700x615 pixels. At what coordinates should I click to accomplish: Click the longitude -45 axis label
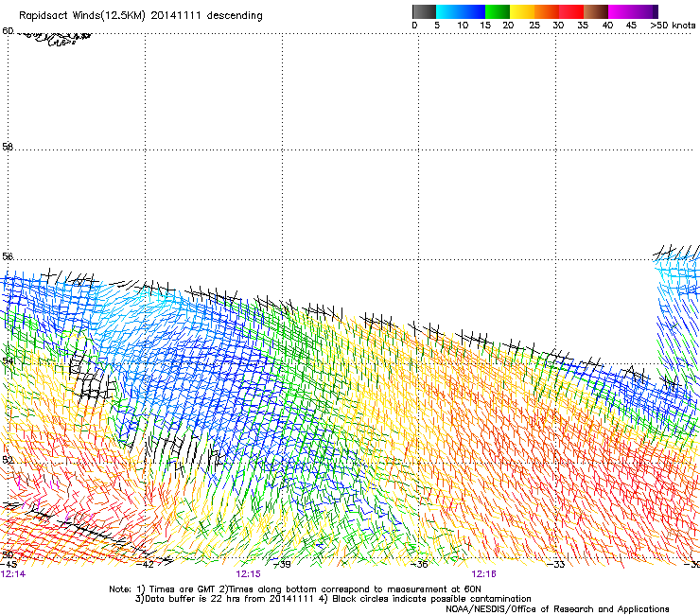click(9, 565)
